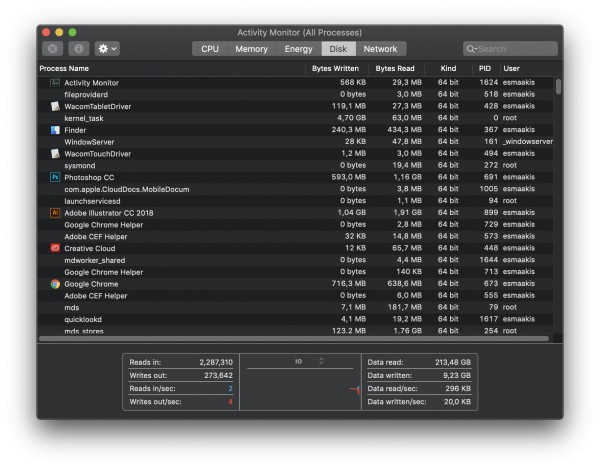Viewport: 600px width, 468px height.
Task: Click the vertical scrollbar thumb
Action: coord(558,86)
